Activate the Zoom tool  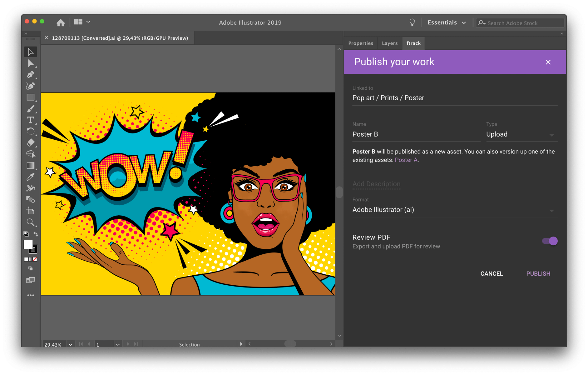(x=31, y=222)
